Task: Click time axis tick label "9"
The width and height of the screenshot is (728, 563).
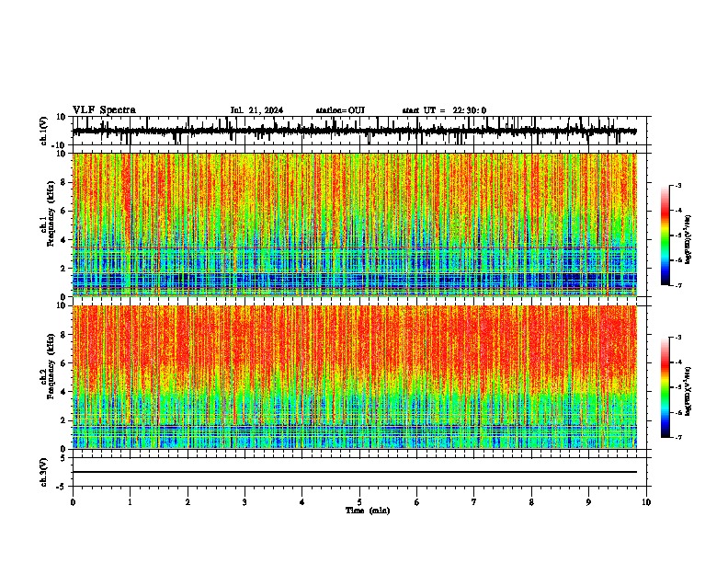Action: click(x=588, y=502)
